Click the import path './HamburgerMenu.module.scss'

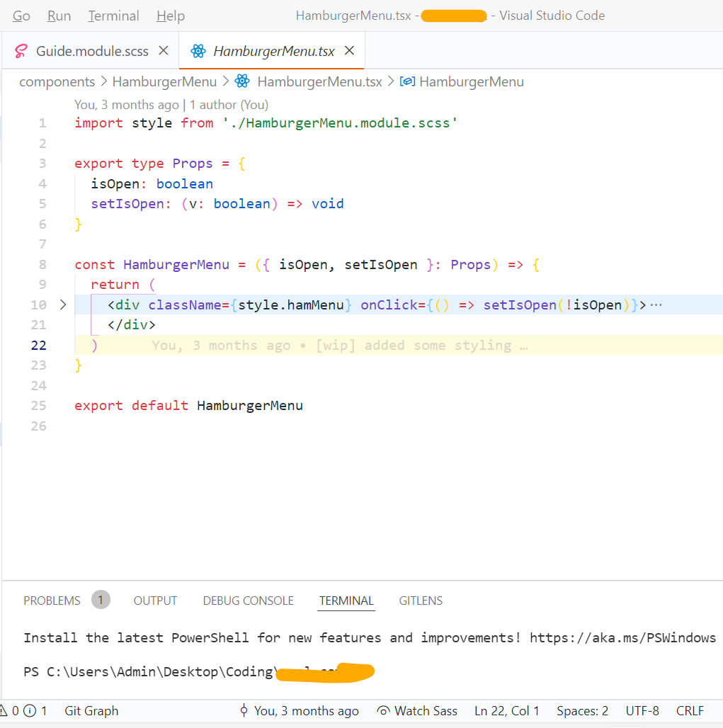coord(340,123)
